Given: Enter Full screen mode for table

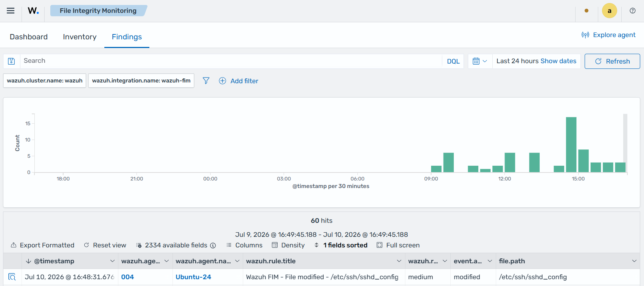Looking at the screenshot, I should (398, 245).
